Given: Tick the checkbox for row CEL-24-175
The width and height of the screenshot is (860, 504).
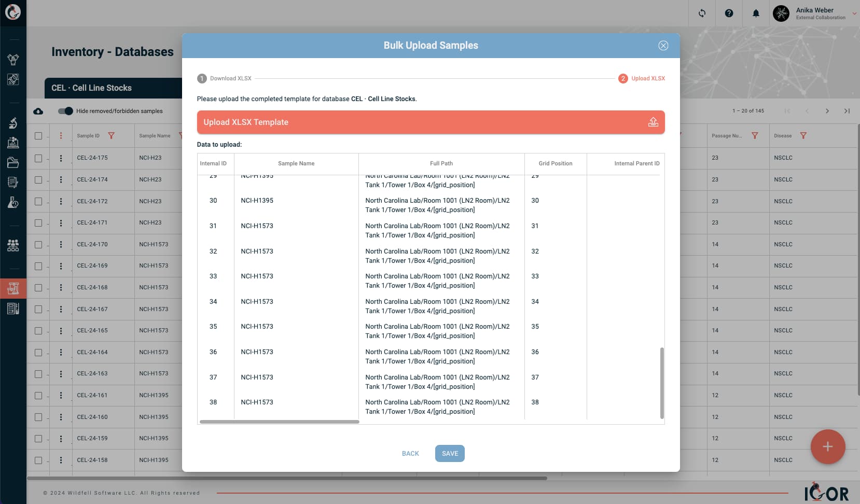Looking at the screenshot, I should tap(38, 158).
